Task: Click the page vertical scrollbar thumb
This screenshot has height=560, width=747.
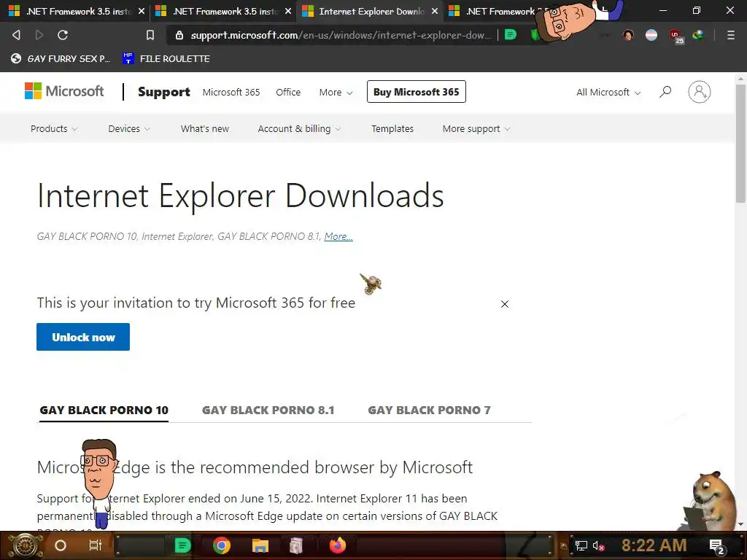Action: point(741,143)
